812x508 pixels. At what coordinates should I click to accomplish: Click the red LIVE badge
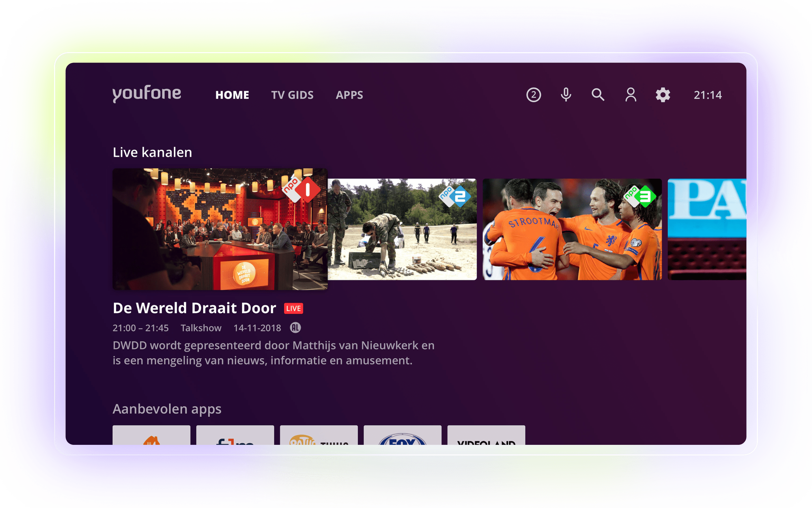293,308
